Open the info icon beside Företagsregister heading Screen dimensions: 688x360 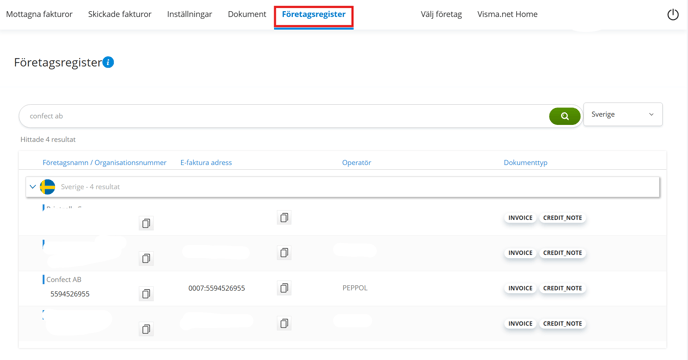pyautogui.click(x=108, y=62)
